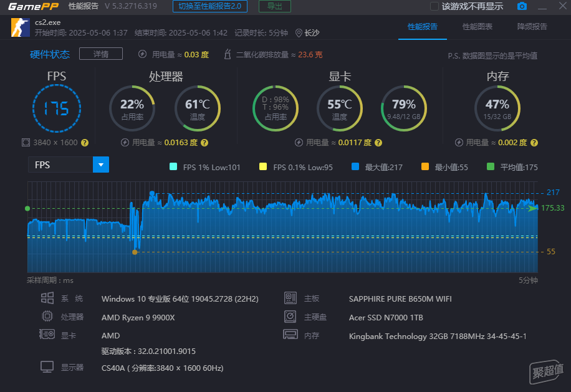Click the monitor icon beside 显示器
Image resolution: width=571 pixels, height=392 pixels.
pyautogui.click(x=47, y=367)
